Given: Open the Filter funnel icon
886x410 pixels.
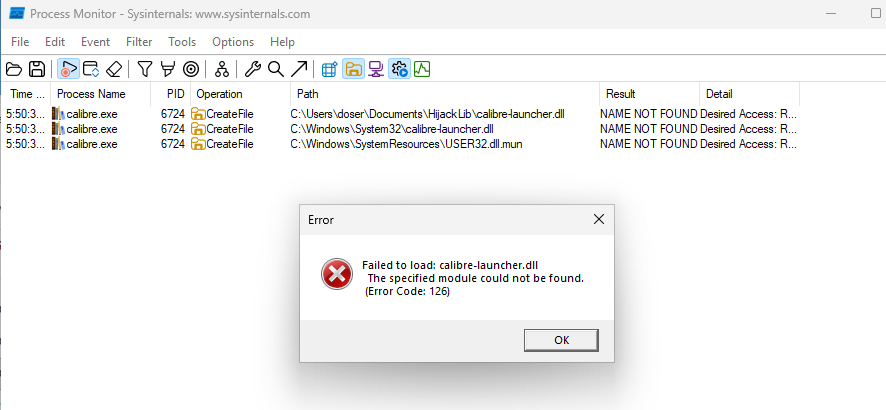Looking at the screenshot, I should [145, 69].
